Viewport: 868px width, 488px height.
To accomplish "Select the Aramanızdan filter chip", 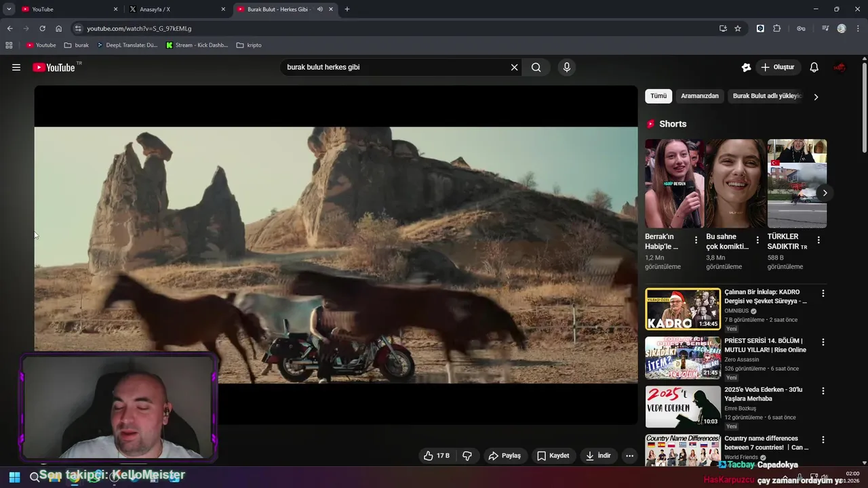I will coord(700,96).
